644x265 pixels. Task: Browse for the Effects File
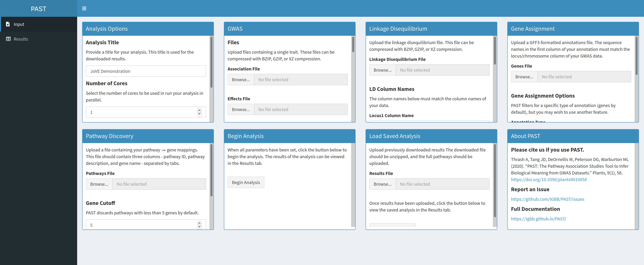(241, 109)
